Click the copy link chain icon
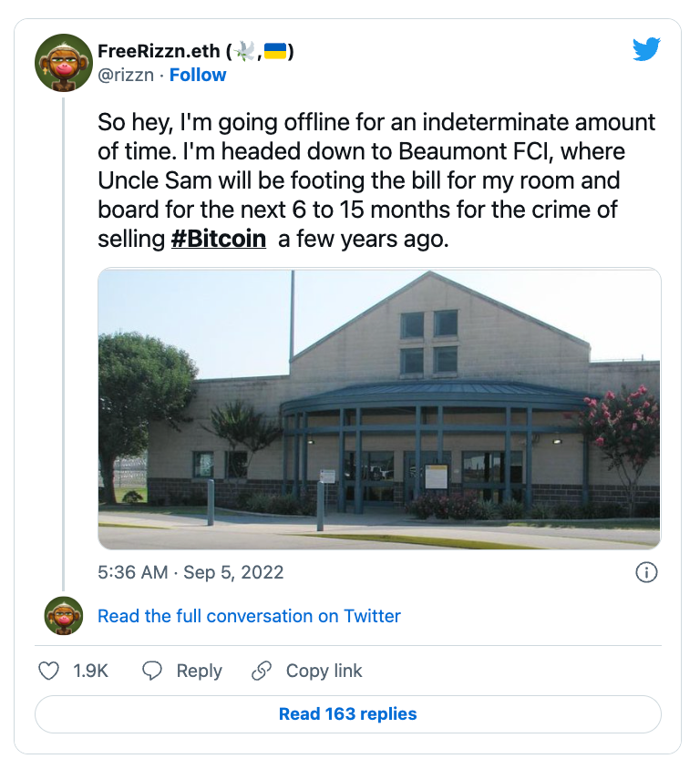Screen dimensions: 700x769 pos(262,671)
